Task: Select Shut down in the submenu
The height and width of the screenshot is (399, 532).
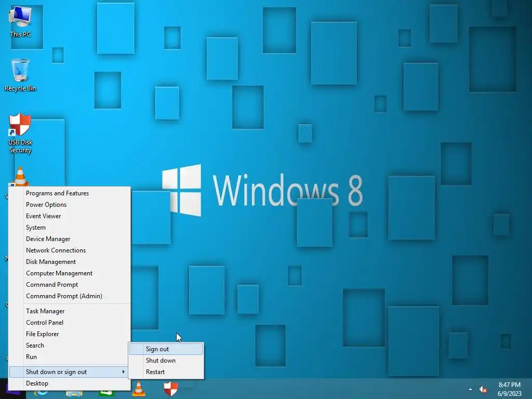Action: (x=166, y=361)
